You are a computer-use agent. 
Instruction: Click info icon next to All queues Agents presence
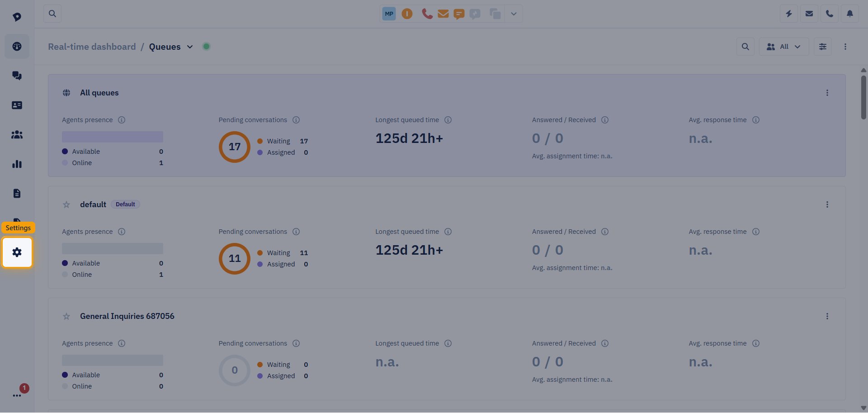point(122,120)
